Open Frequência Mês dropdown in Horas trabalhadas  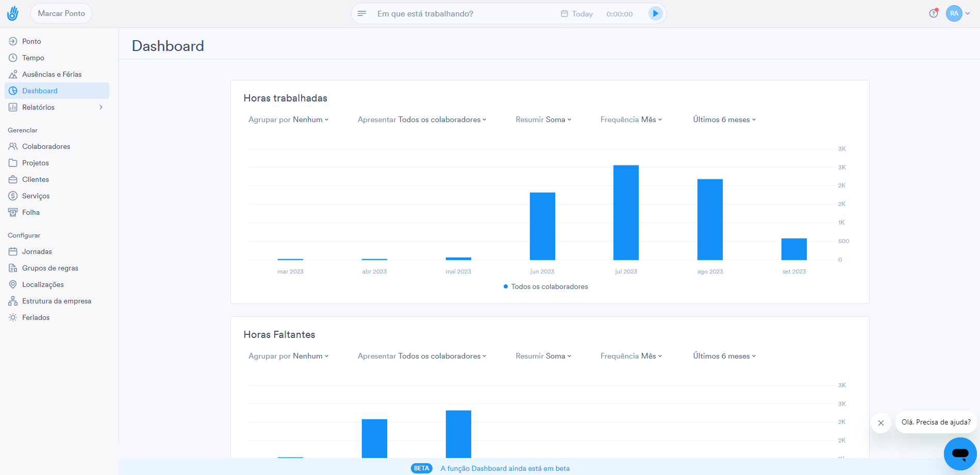point(631,120)
